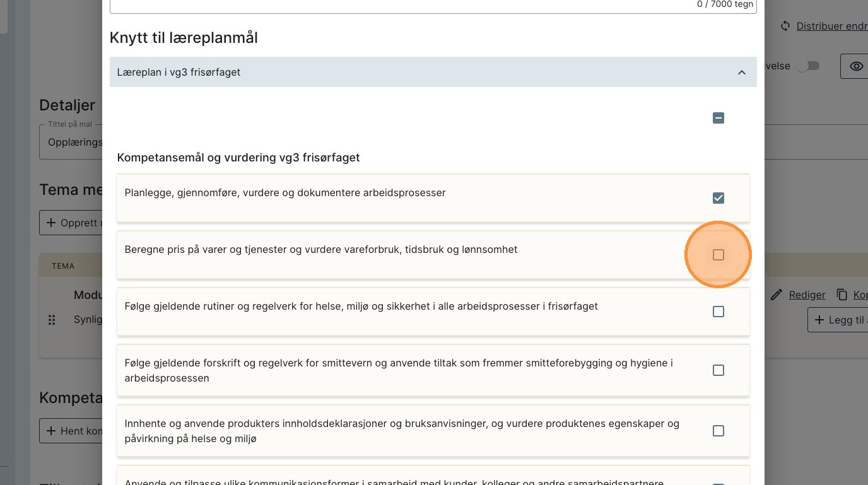Click the sync icon beside Distribuer endringer
Viewport: 868px width, 485px height.
(785, 26)
